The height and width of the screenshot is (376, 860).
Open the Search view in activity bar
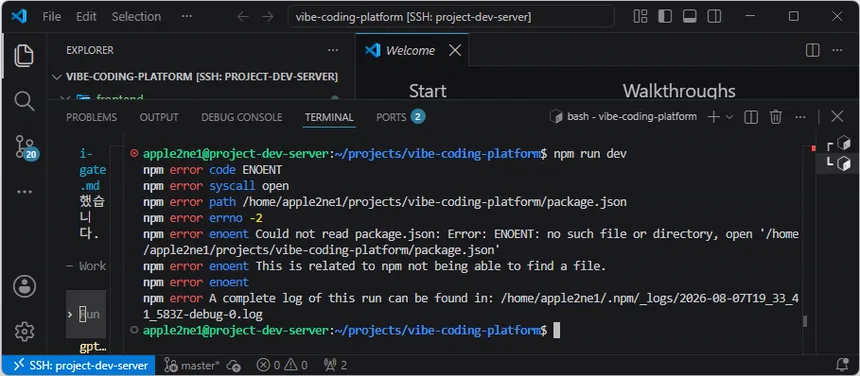[24, 101]
